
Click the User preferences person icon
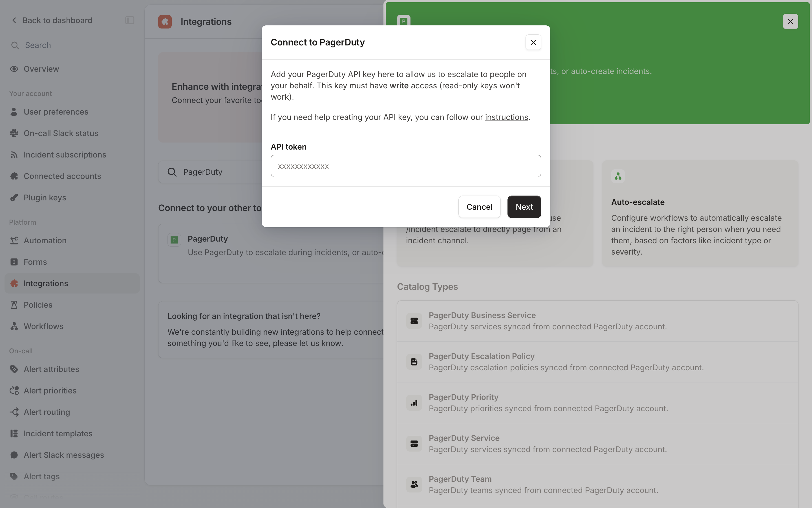click(x=14, y=112)
